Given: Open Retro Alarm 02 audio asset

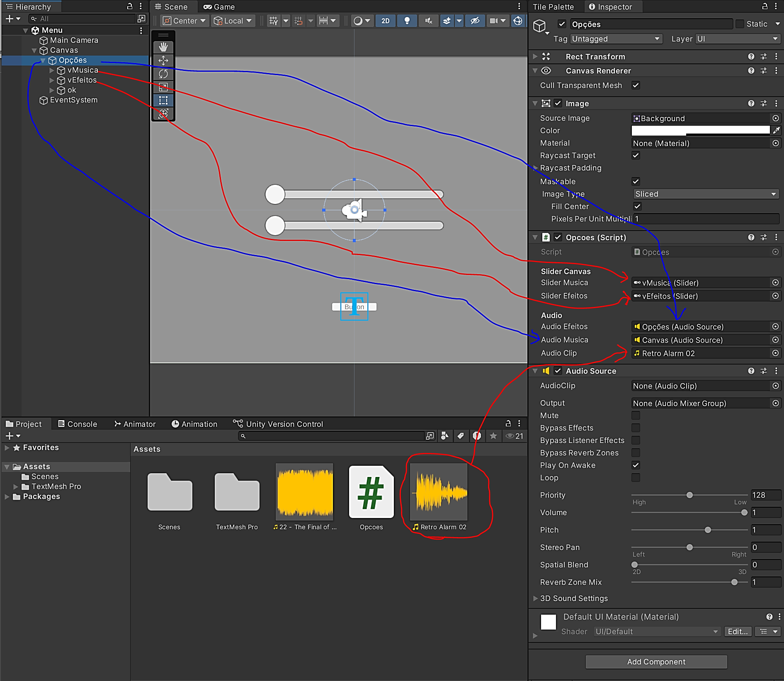Looking at the screenshot, I should (439, 492).
